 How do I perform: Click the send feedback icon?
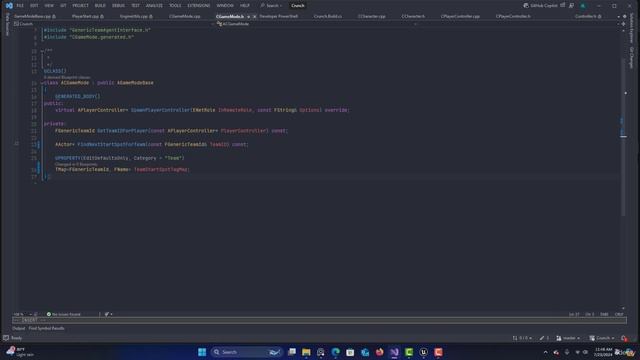(571, 6)
